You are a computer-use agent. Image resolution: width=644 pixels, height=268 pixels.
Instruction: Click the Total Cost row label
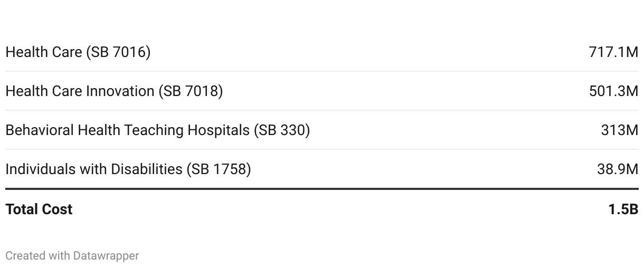(x=39, y=209)
